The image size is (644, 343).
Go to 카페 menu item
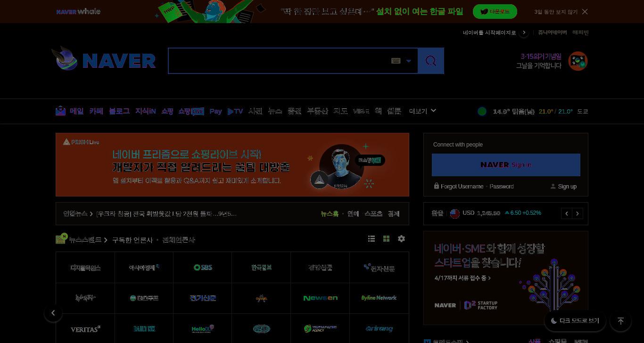(96, 111)
